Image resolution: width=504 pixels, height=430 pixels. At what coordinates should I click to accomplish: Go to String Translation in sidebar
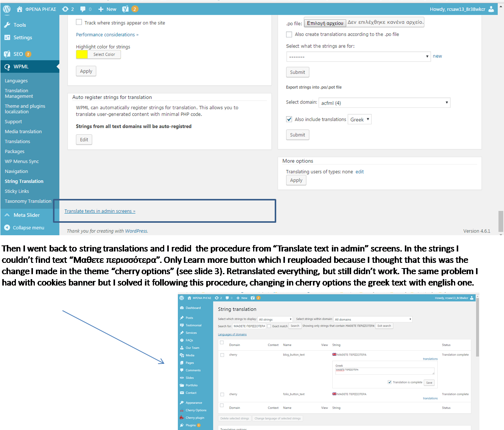tap(24, 181)
